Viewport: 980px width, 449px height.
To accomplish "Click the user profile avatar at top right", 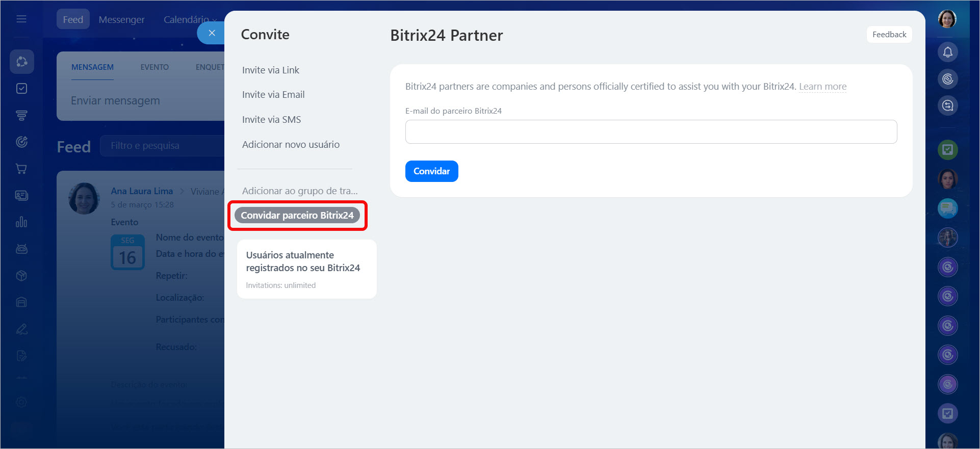I will (x=947, y=19).
